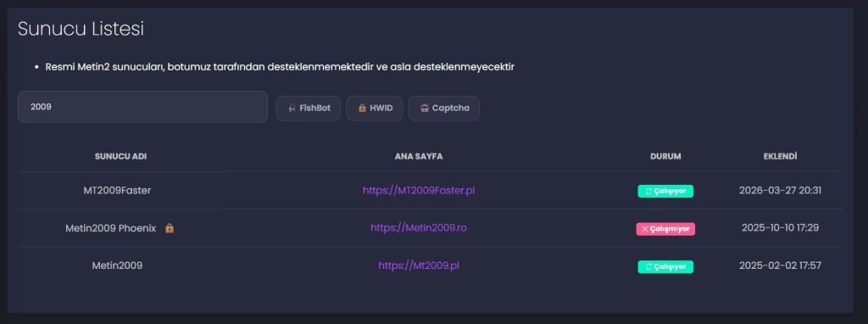Select the Metin2009 Phoenix server name
868x324 pixels.
(x=111, y=227)
